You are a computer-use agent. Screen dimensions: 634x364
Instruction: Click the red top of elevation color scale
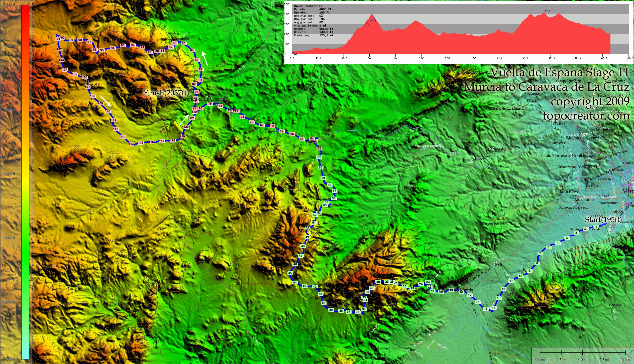point(25,10)
